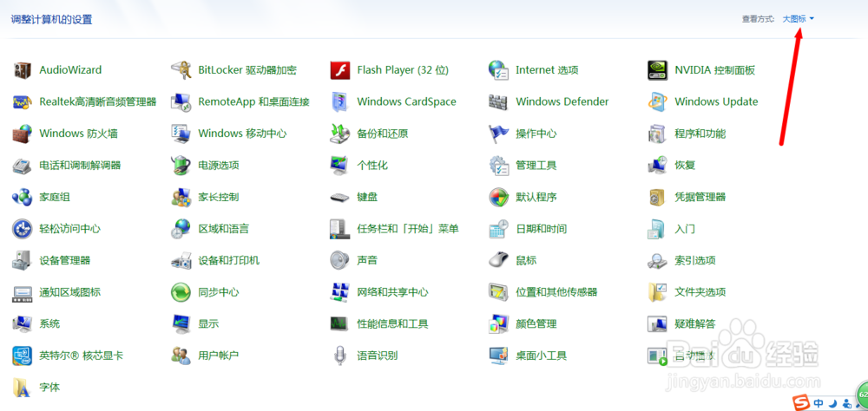Click the 字体 fonts folder icon
Viewport: 868px width, 411px height.
pos(23,387)
